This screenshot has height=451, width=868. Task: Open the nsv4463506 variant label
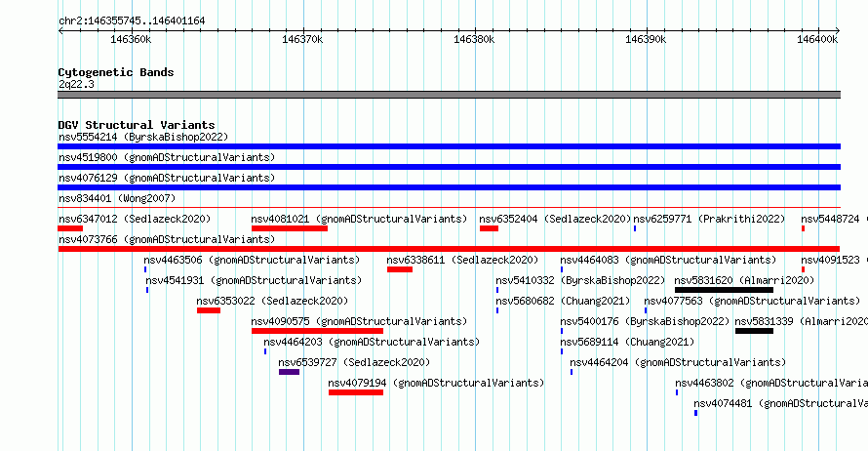click(252, 260)
